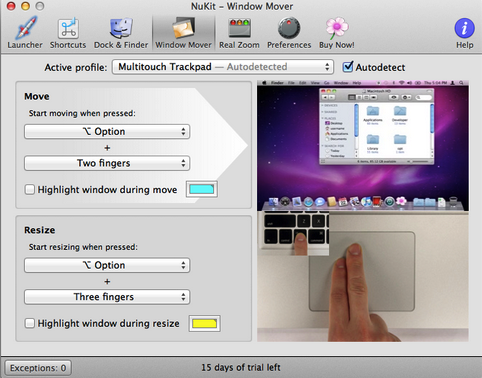
Task: Close the NuKit window with red button
Action: pyautogui.click(x=11, y=6)
